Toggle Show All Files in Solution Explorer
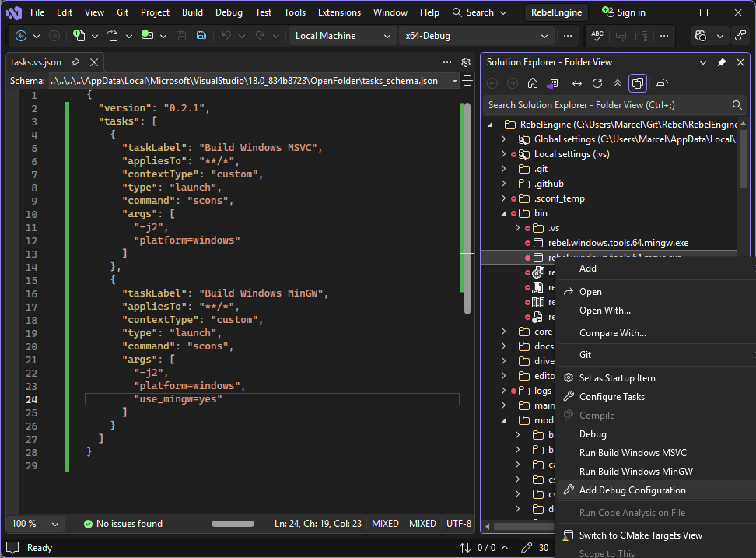The image size is (756, 558). tap(638, 83)
